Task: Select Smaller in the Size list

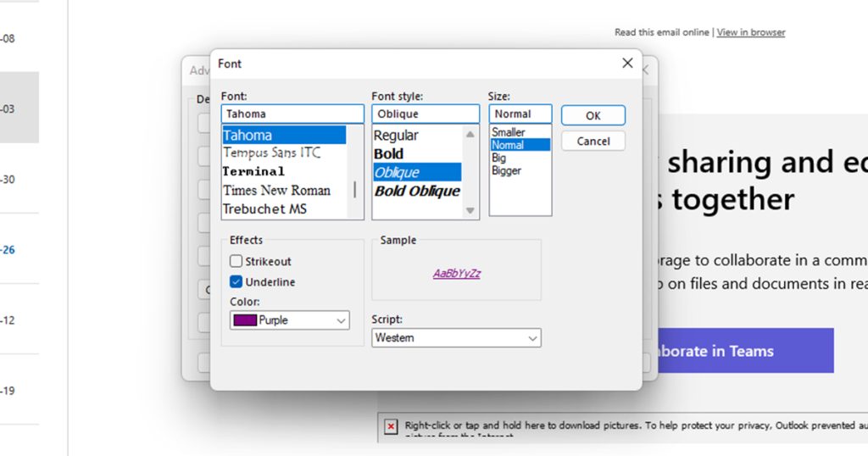Action: tap(509, 132)
